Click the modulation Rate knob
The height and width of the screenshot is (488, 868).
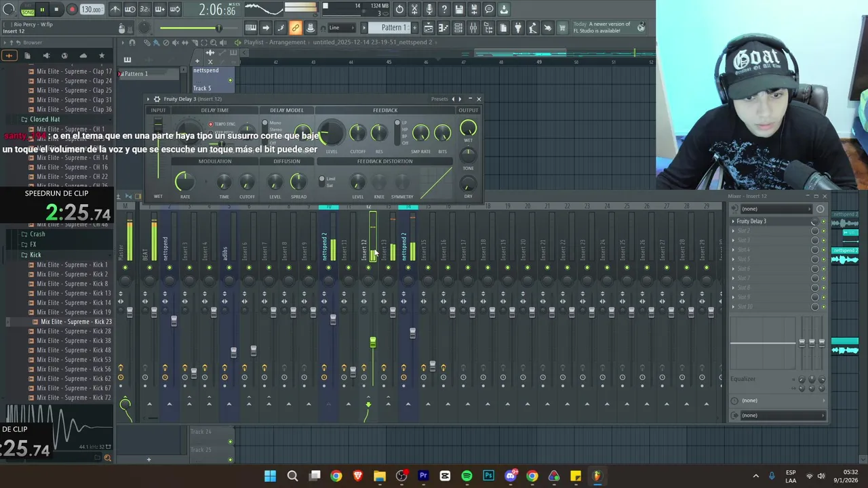(184, 182)
